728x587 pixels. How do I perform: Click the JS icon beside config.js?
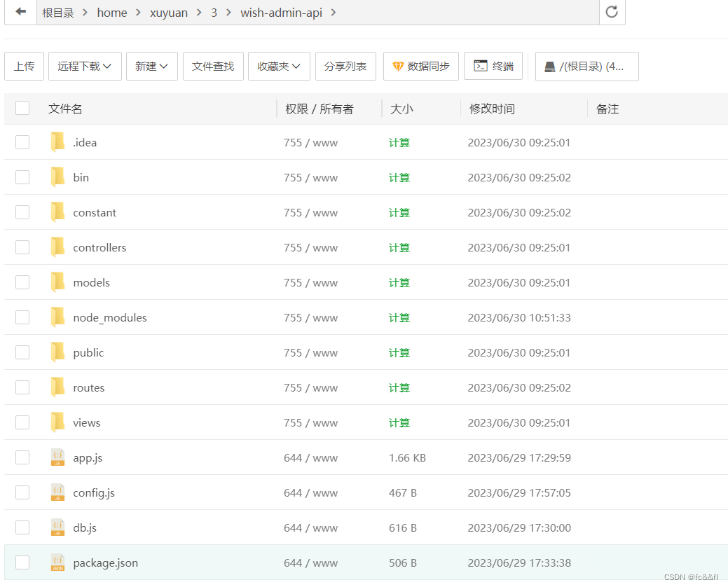click(x=57, y=492)
